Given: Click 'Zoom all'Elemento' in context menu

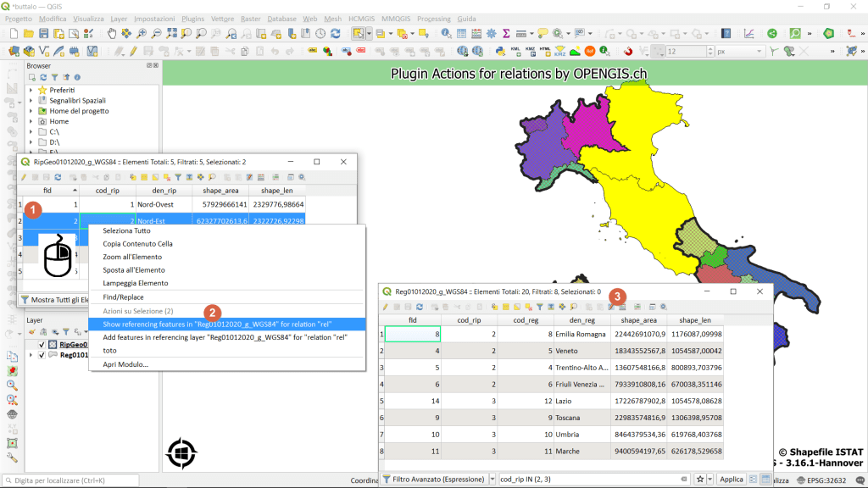Looking at the screenshot, I should pyautogui.click(x=132, y=257).
